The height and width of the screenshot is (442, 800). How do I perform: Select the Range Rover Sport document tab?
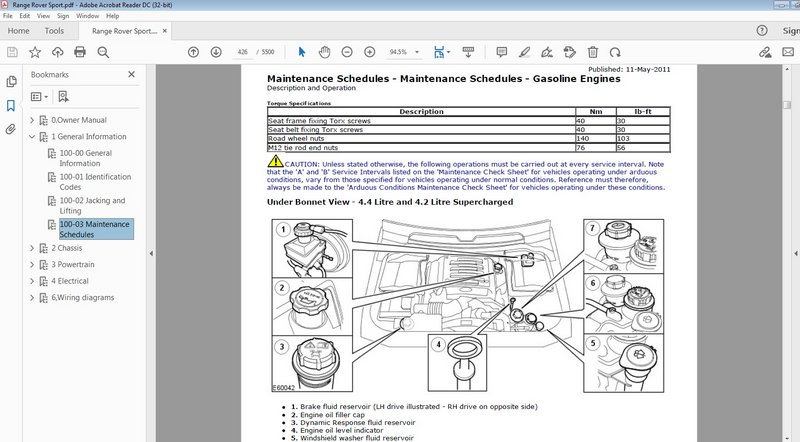[124, 31]
